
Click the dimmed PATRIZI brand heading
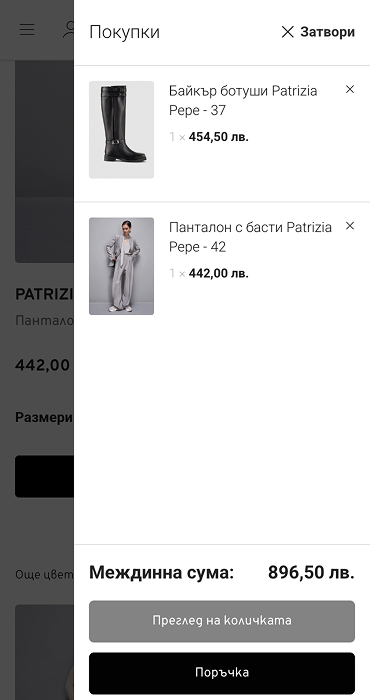[x=44, y=294]
